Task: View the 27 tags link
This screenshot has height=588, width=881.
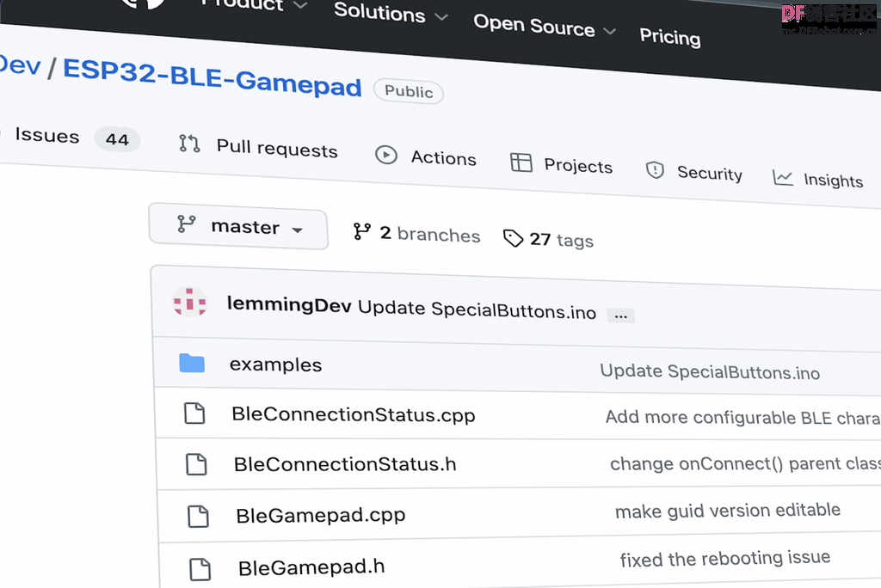Action: 561,240
